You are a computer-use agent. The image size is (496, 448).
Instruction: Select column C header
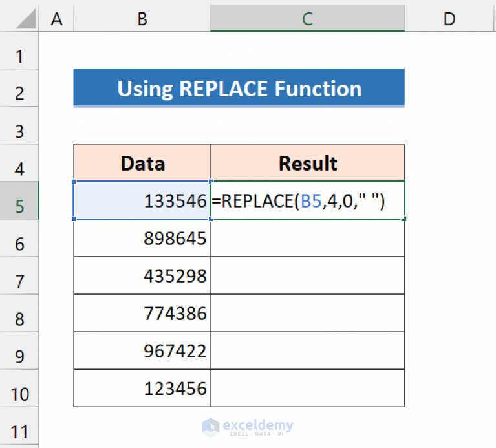click(x=307, y=19)
